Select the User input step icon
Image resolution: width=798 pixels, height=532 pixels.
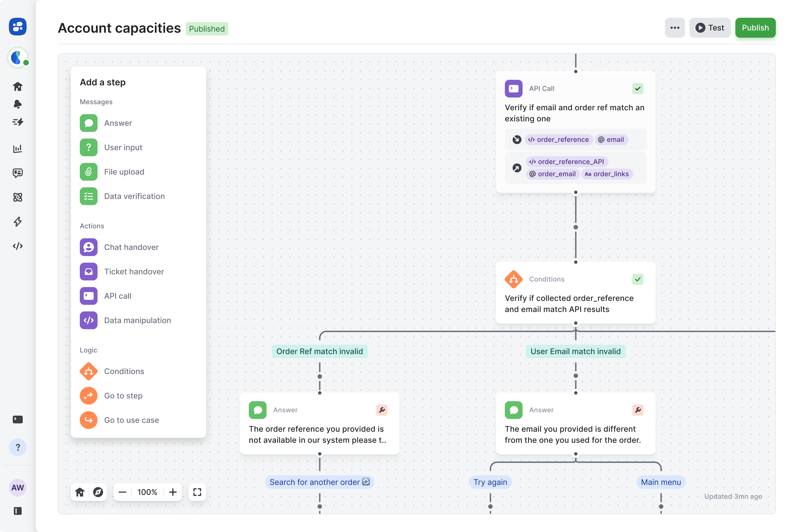88,147
